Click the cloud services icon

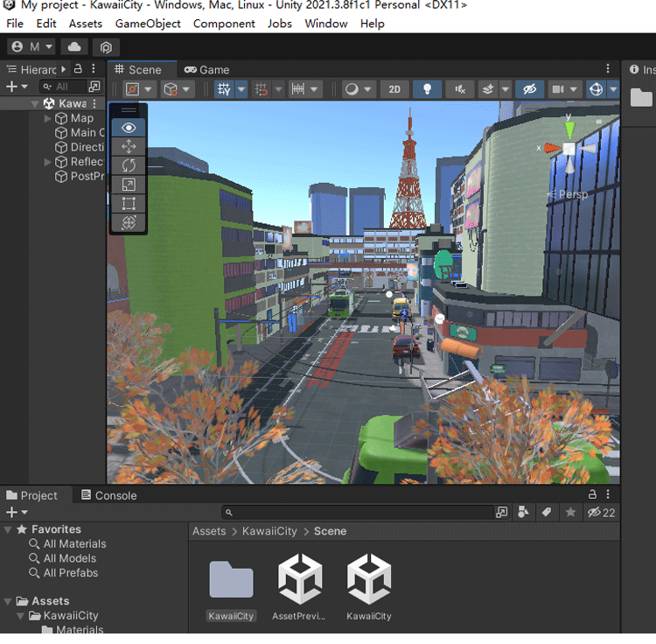click(74, 46)
